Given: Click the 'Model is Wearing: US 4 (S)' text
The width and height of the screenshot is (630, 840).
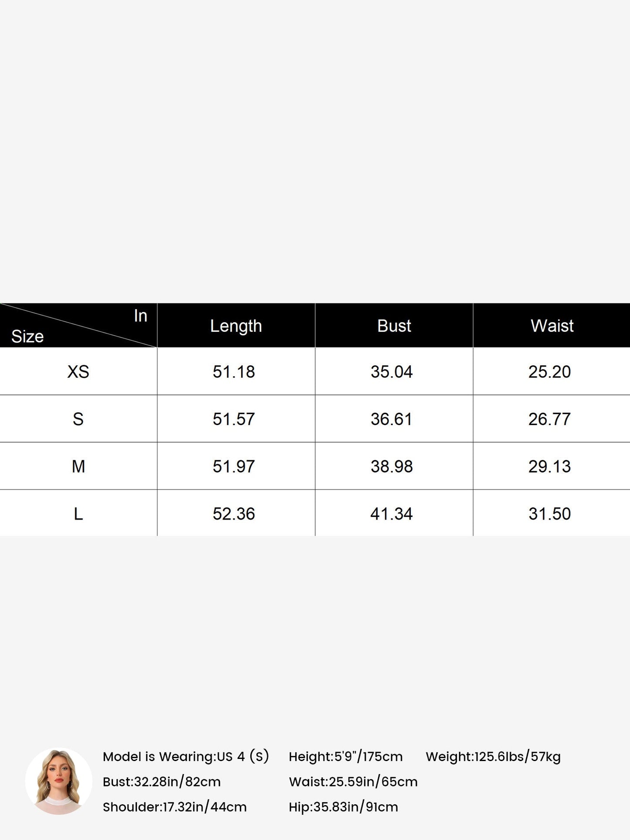Looking at the screenshot, I should coord(186,756).
